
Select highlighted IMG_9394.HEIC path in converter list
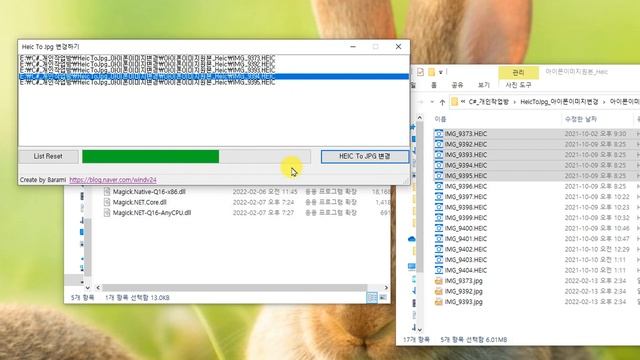pyautogui.click(x=213, y=76)
